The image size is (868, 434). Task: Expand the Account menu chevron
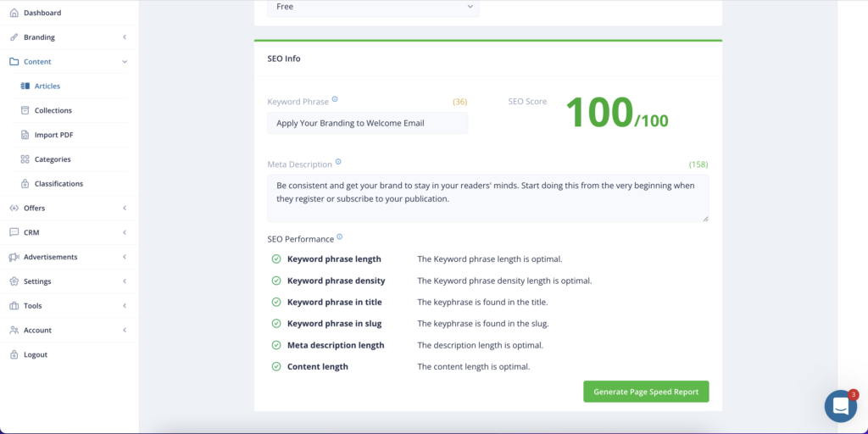pos(125,330)
